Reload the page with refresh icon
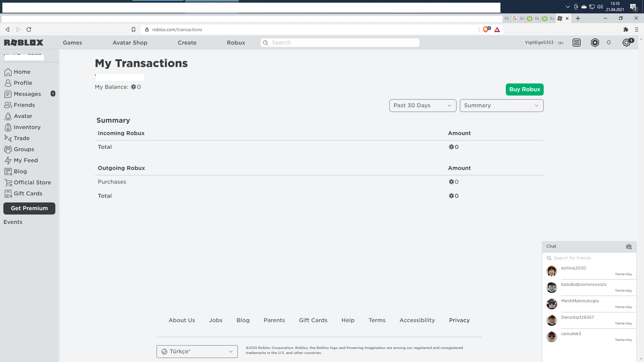This screenshot has width=644, height=362. (29, 29)
